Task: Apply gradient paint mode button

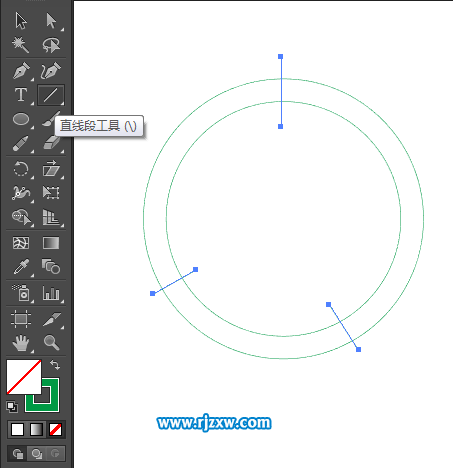Action: (x=36, y=430)
